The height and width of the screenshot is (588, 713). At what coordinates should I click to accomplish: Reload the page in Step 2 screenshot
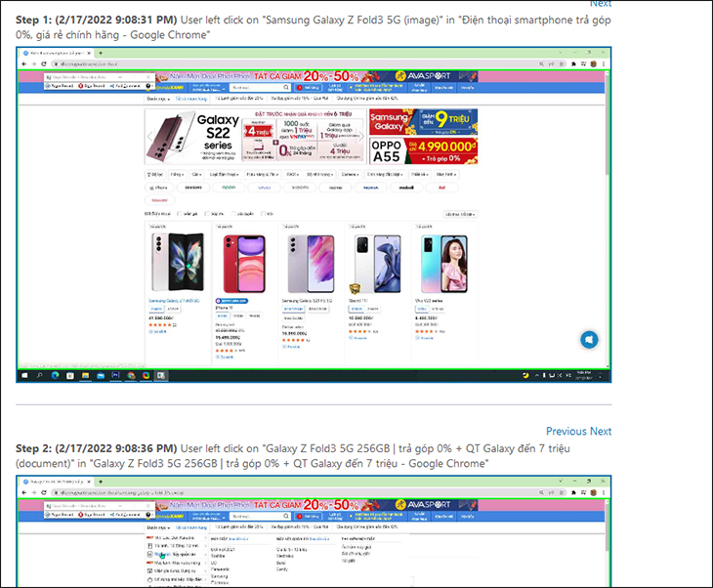(44, 493)
